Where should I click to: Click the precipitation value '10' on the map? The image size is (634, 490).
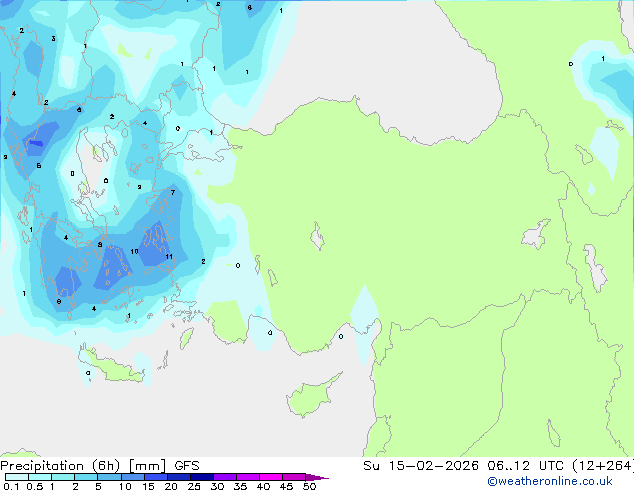[x=134, y=251]
